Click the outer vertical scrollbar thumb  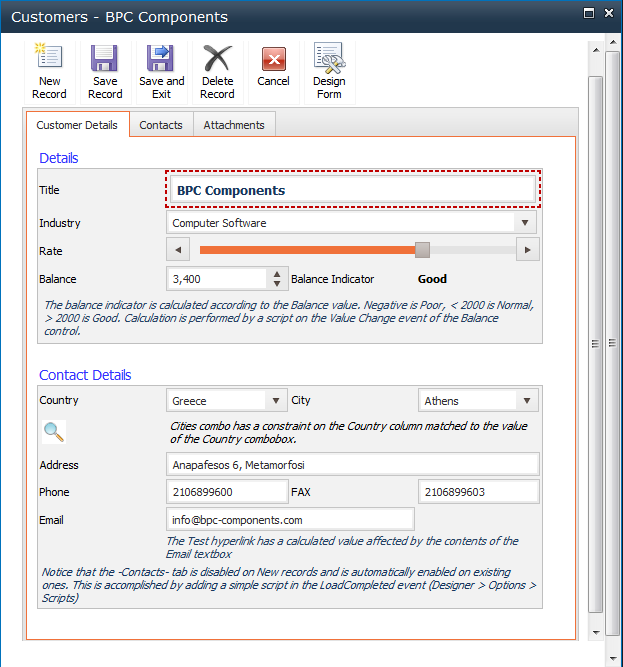(613, 344)
